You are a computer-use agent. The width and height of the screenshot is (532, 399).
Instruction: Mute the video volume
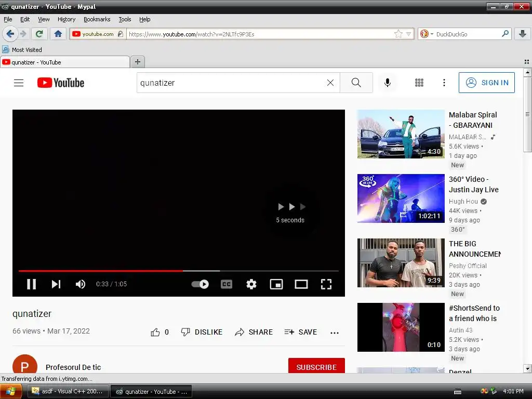point(81,284)
